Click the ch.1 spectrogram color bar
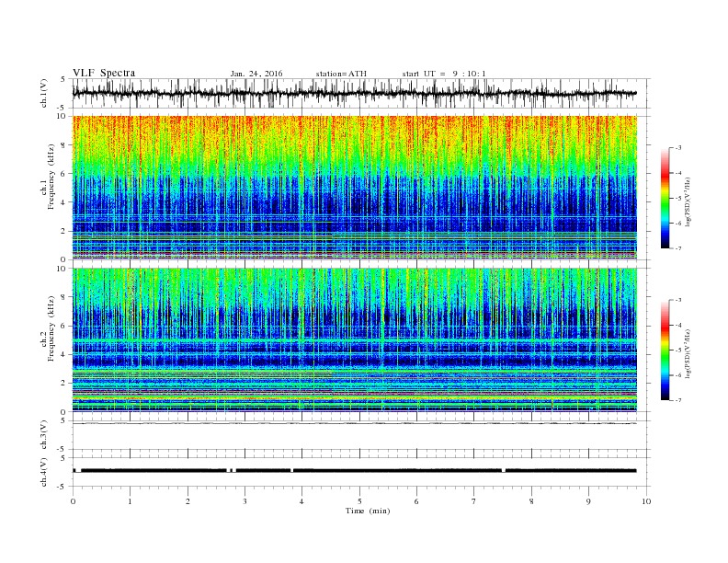 click(665, 198)
